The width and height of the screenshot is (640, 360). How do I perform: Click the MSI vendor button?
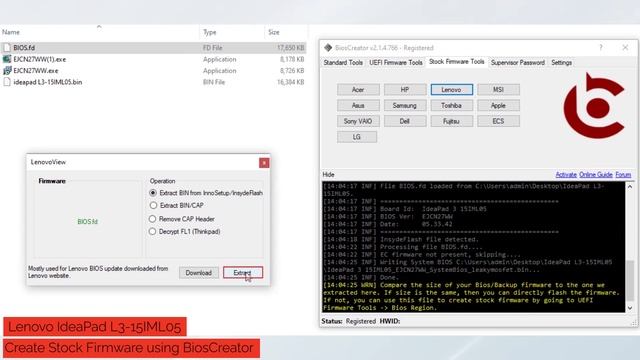498,90
